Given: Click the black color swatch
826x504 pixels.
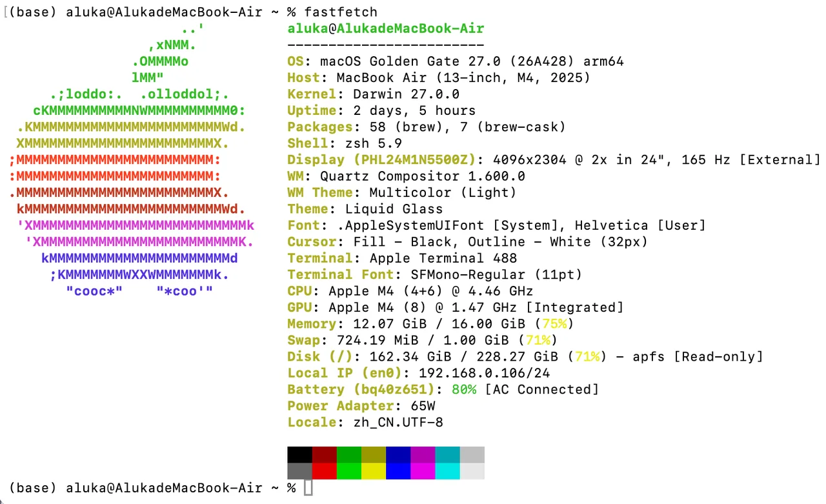Looking at the screenshot, I should click(x=299, y=454).
